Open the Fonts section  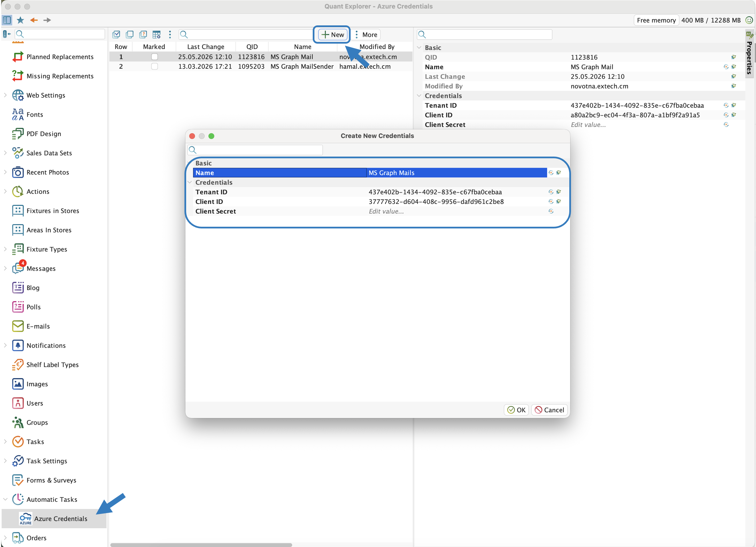point(28,114)
